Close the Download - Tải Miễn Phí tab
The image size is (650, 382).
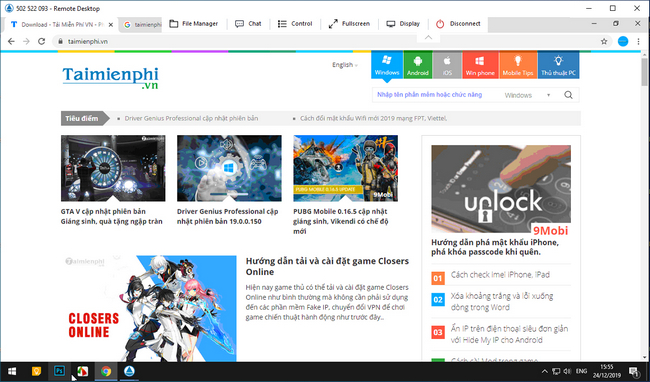[x=111, y=25]
